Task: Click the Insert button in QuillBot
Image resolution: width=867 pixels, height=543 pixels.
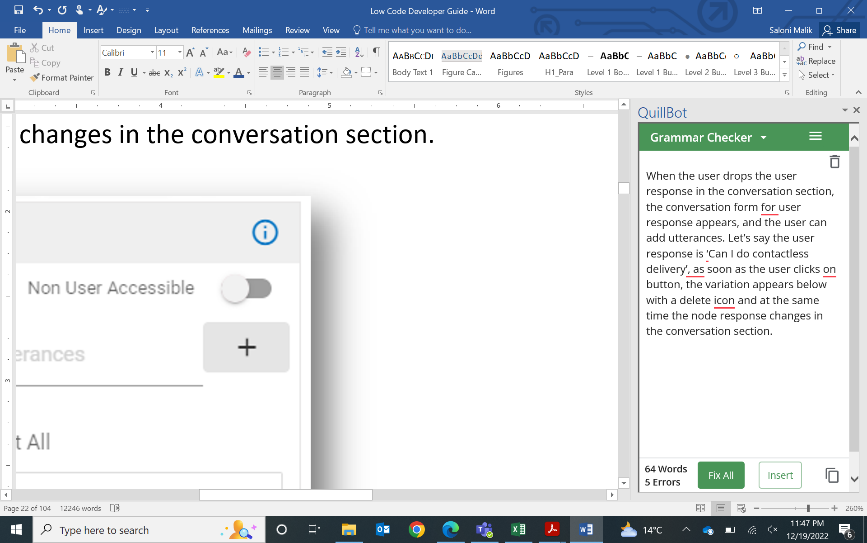Action: tap(780, 476)
